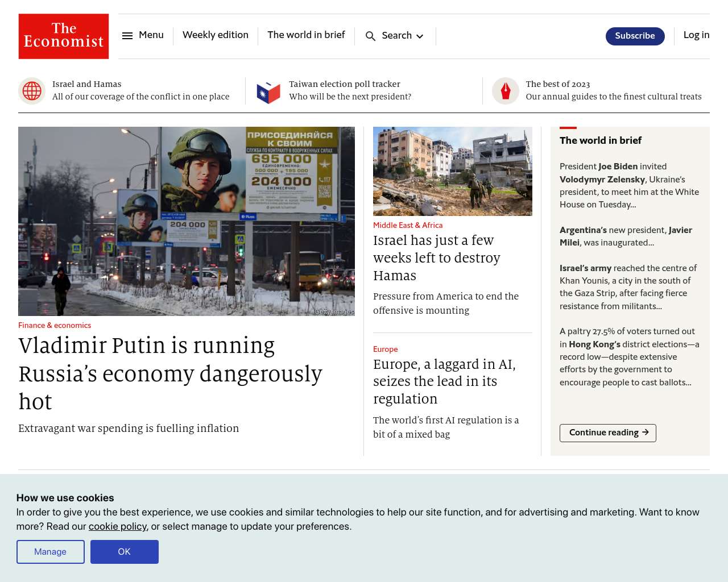The height and width of the screenshot is (582, 728).
Task: Click the Gaza soldiers and tank photo
Action: (453, 171)
